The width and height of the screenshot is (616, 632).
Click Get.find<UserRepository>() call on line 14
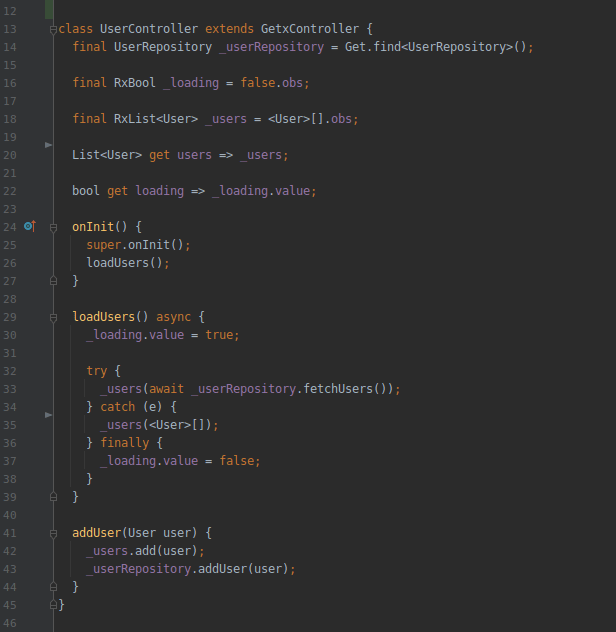(436, 47)
